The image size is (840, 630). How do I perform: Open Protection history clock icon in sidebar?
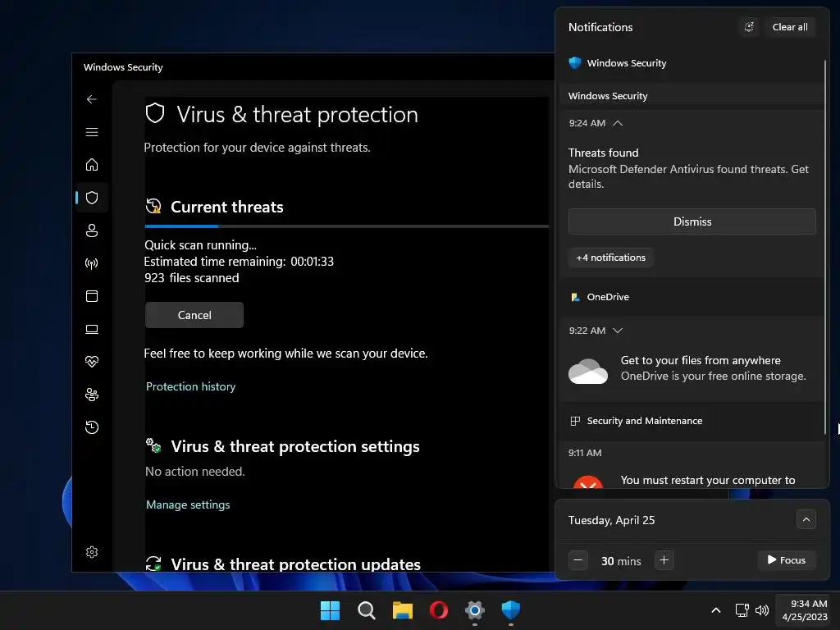point(92,427)
